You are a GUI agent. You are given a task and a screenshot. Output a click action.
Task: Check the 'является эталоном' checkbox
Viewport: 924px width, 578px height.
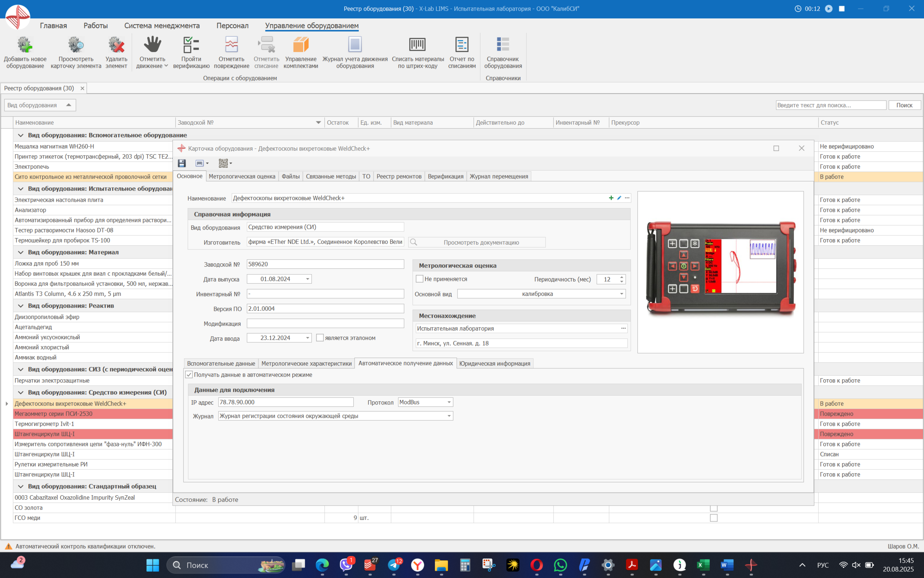(320, 338)
